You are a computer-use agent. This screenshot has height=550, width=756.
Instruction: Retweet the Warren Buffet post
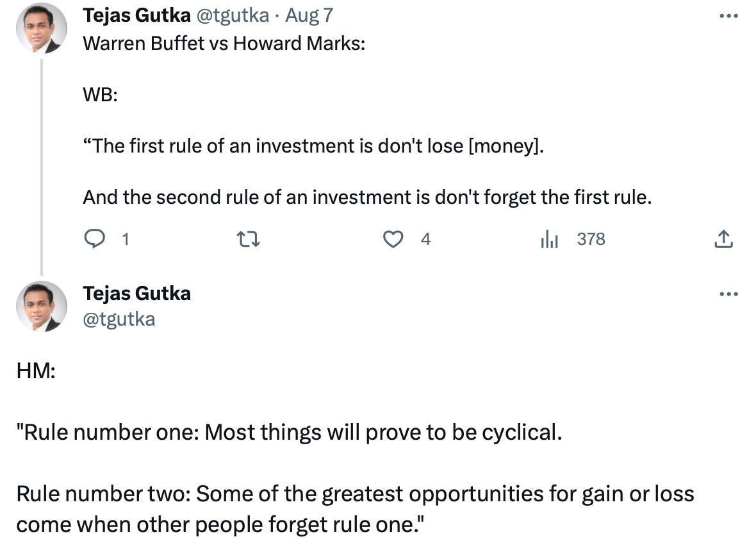point(249,239)
